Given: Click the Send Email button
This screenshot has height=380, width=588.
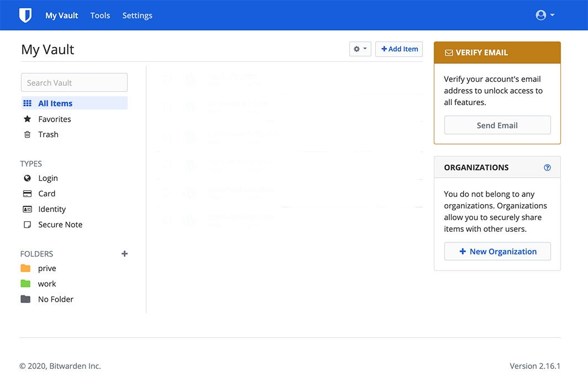Looking at the screenshot, I should (x=497, y=125).
